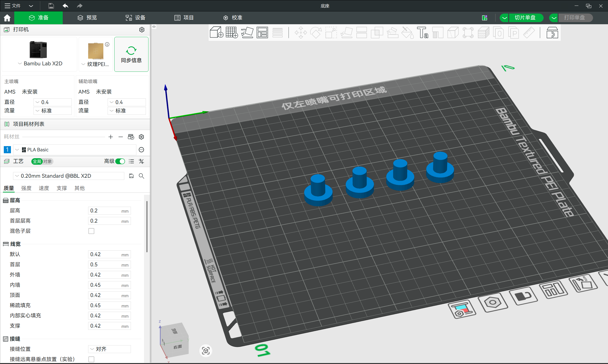Click the 切片单盘 slice button

pyautogui.click(x=526, y=18)
